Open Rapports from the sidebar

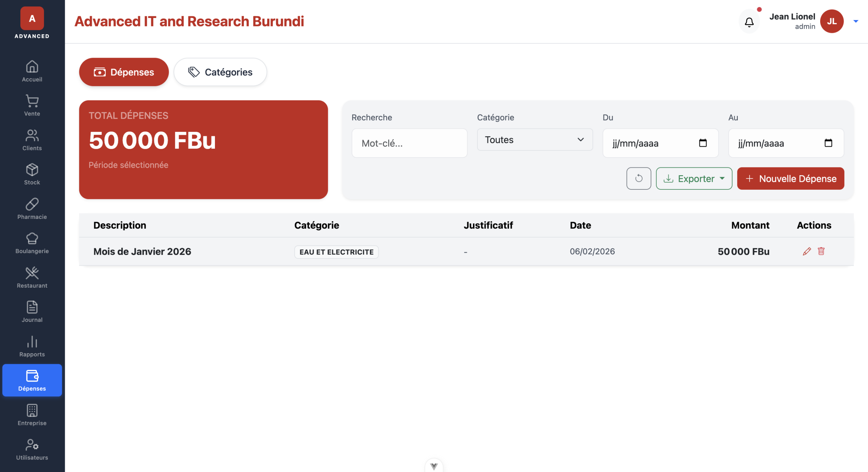pyautogui.click(x=32, y=346)
